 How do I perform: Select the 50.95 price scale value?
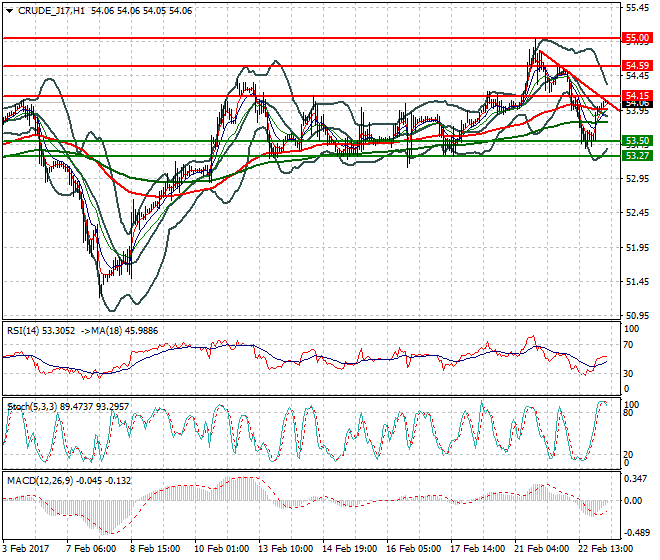tap(637, 316)
